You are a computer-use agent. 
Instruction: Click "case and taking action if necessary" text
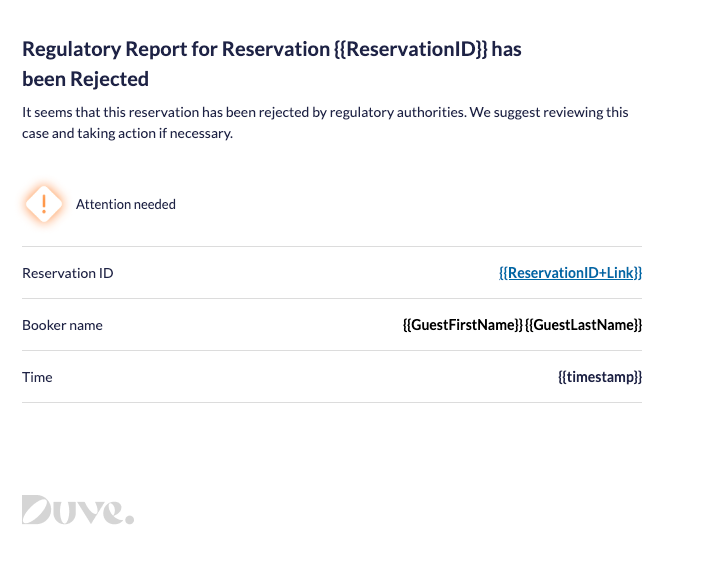[127, 133]
